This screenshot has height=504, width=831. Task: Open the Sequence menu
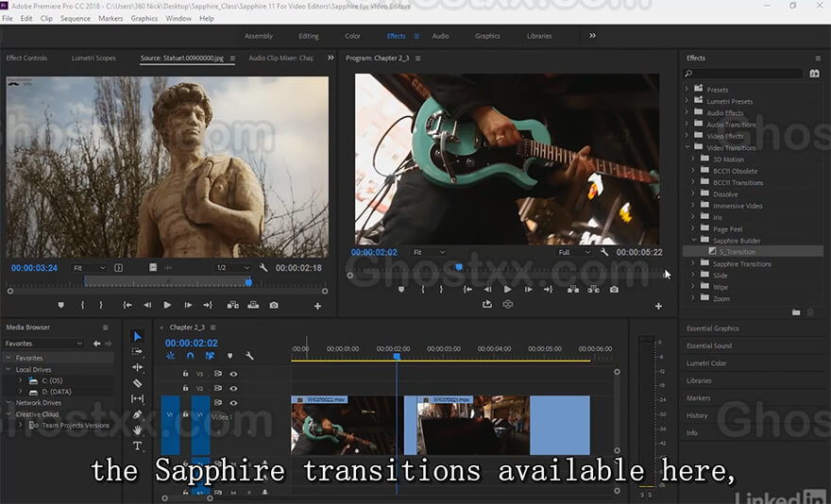click(76, 18)
